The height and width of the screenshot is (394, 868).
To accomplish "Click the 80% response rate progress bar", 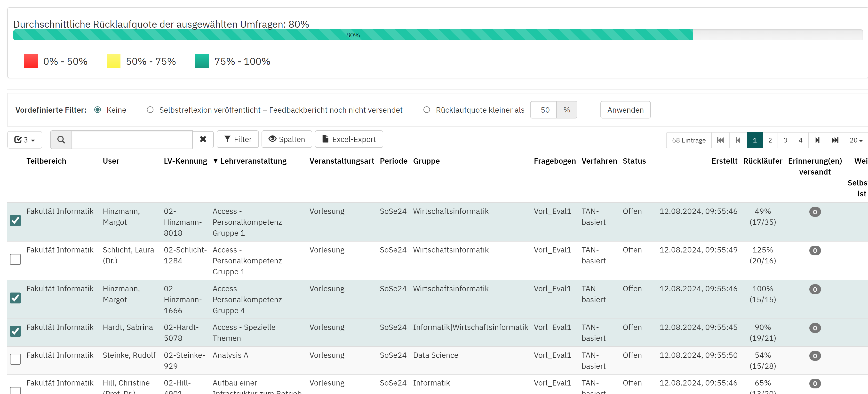I will click(x=353, y=35).
